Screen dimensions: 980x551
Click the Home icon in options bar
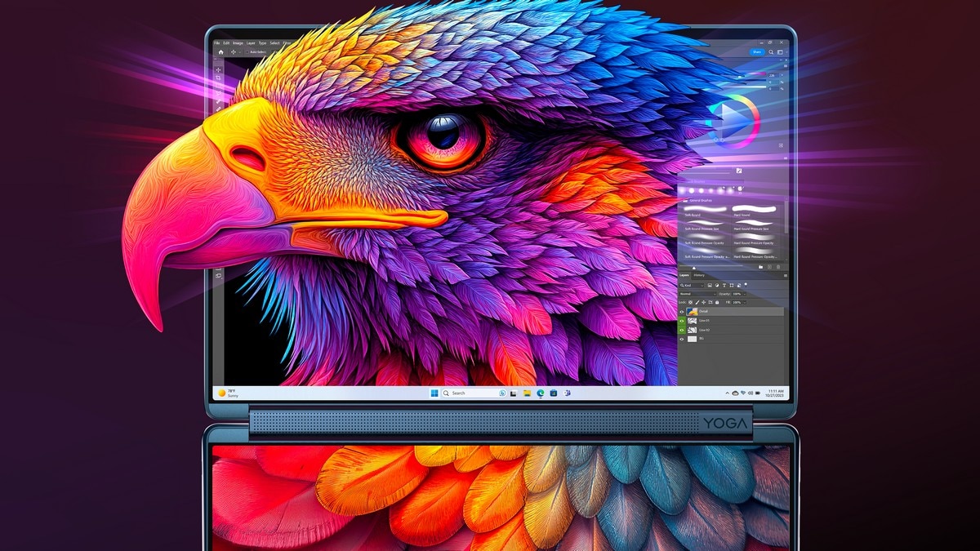click(x=220, y=52)
